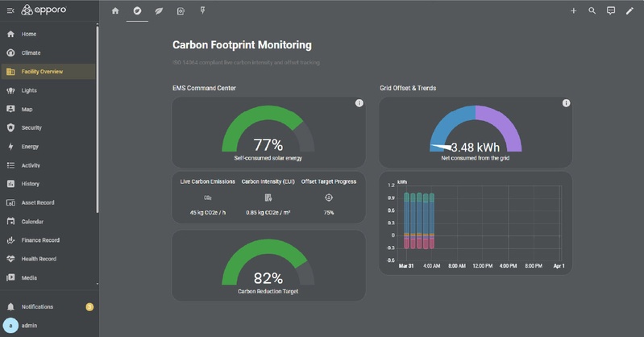Select the compass tab in top bar
Screen dimensions: 644x337
click(x=137, y=10)
